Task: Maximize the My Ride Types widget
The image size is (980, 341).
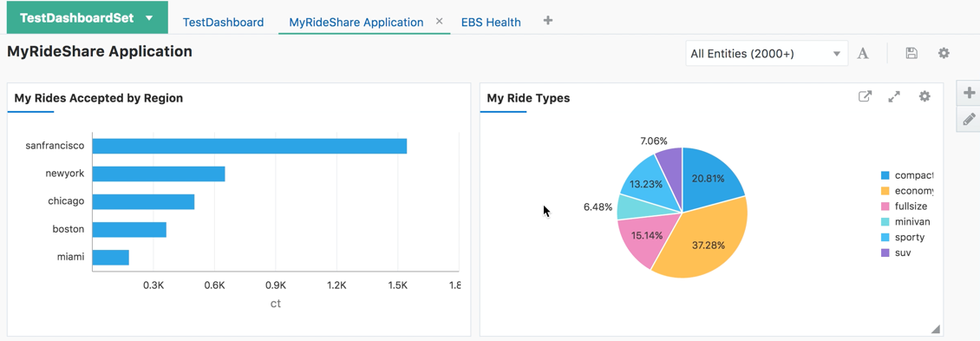Action: [894, 96]
